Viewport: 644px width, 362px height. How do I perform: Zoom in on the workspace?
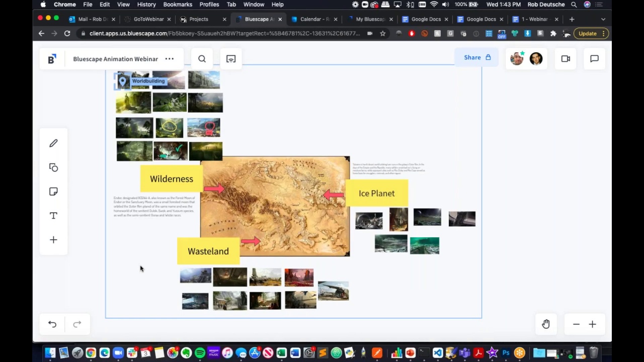click(592, 324)
